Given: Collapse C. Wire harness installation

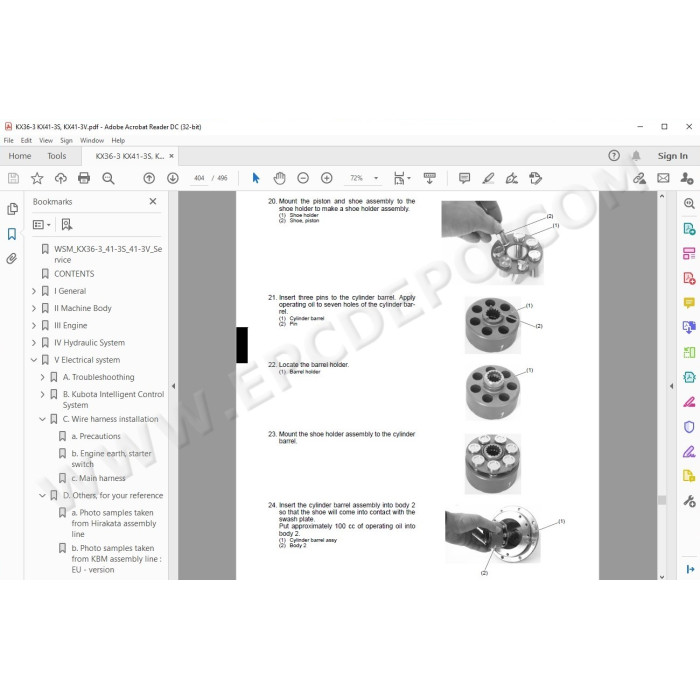Looking at the screenshot, I should [x=42, y=419].
